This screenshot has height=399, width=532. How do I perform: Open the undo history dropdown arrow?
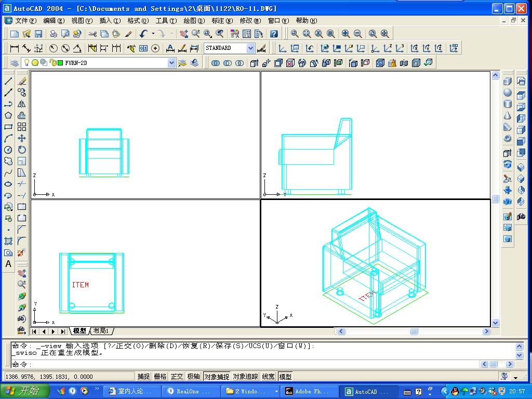tap(153, 34)
